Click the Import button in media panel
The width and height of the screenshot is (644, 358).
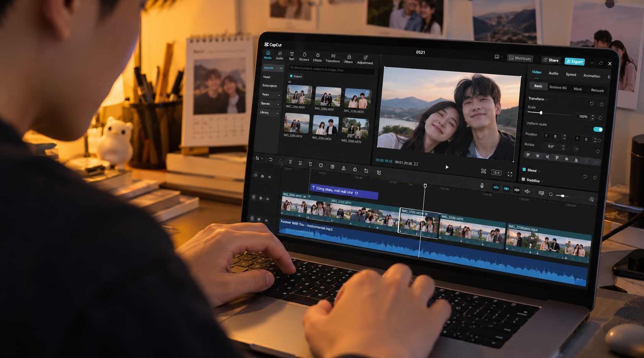296,76
